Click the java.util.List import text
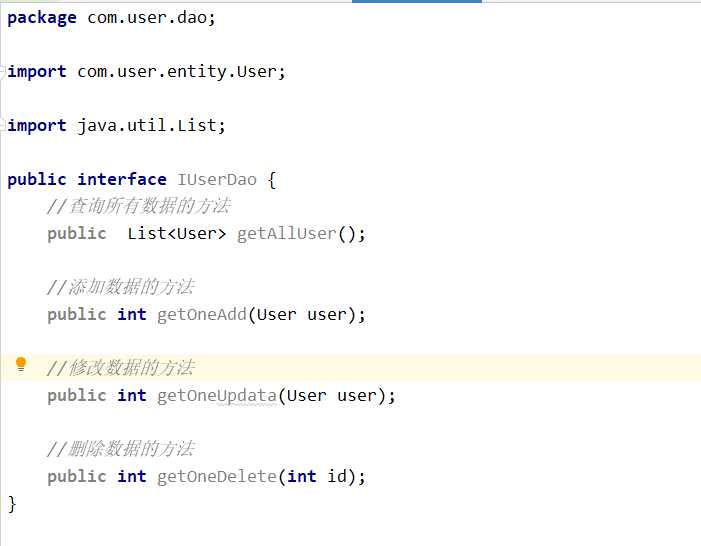The width and height of the screenshot is (701, 546). pyautogui.click(x=151, y=126)
